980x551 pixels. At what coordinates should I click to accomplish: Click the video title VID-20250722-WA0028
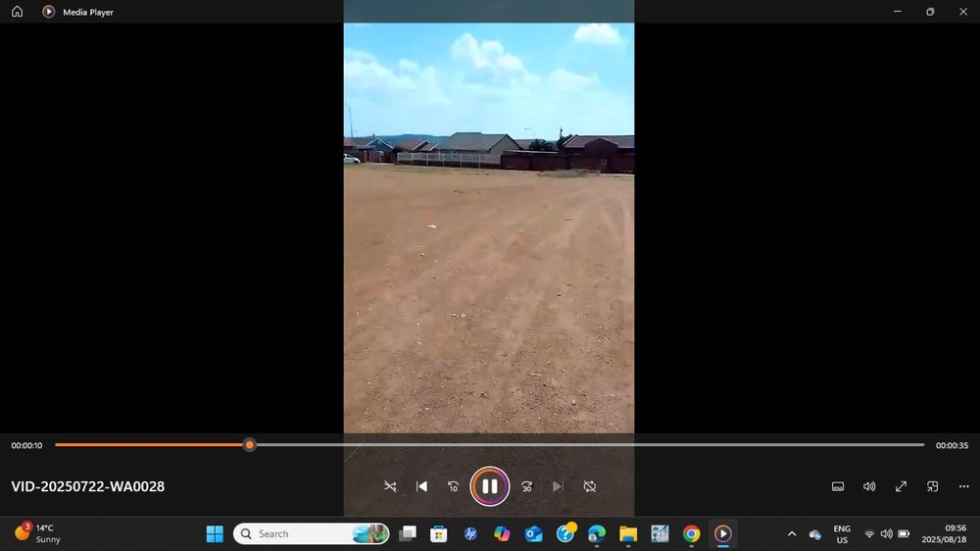tap(88, 486)
